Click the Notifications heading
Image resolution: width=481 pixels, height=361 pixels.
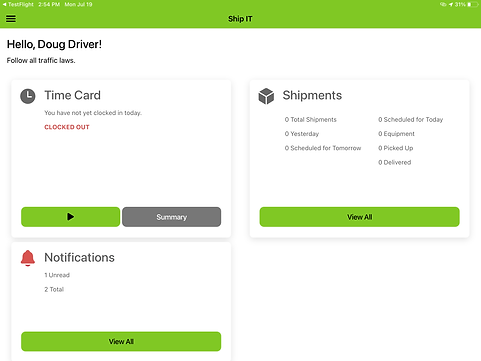click(79, 258)
